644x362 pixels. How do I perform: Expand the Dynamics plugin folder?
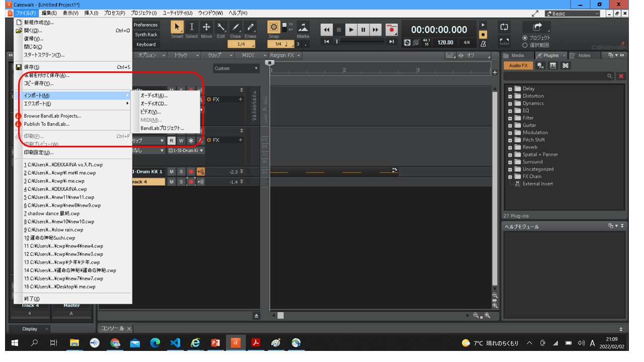pos(510,104)
